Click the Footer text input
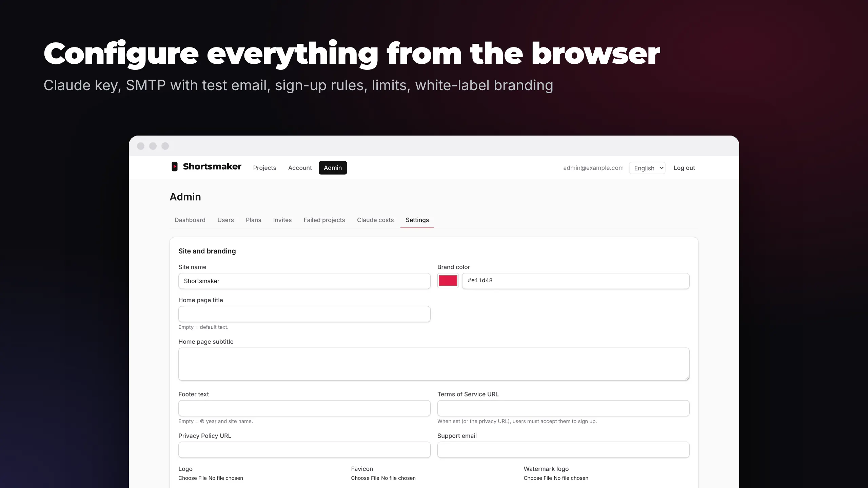 304,408
